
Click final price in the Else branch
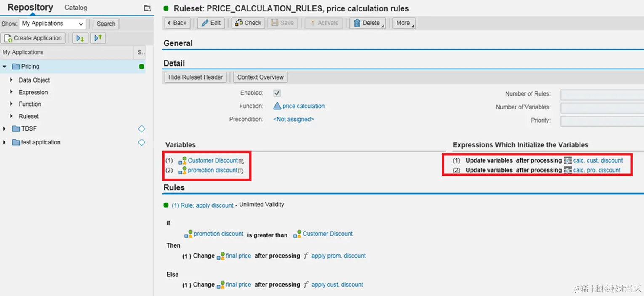238,285
